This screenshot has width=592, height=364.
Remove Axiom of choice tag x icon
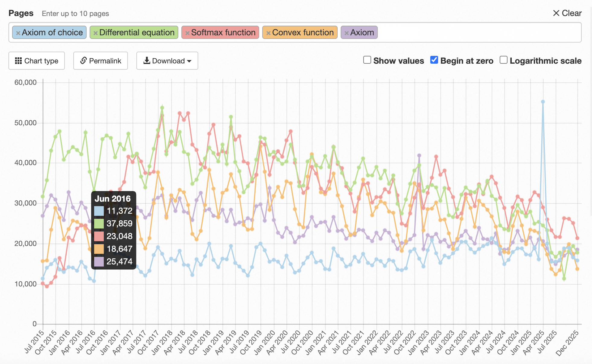click(18, 33)
